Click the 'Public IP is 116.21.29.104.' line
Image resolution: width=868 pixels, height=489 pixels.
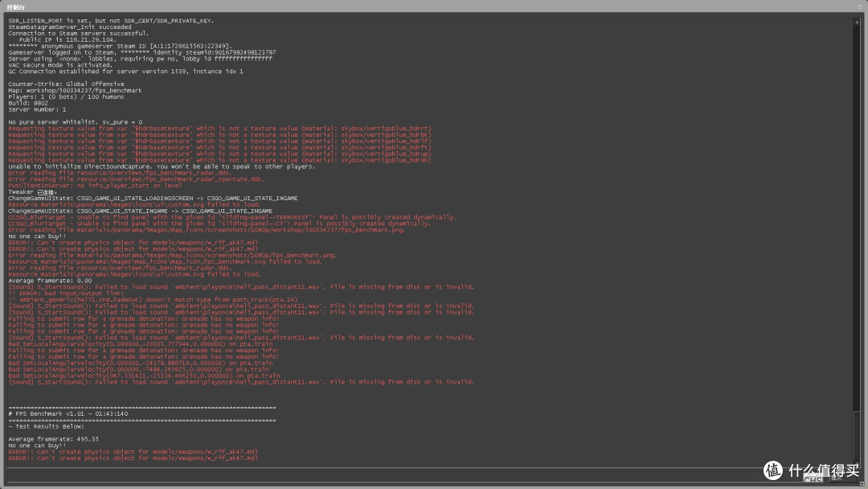click(68, 40)
